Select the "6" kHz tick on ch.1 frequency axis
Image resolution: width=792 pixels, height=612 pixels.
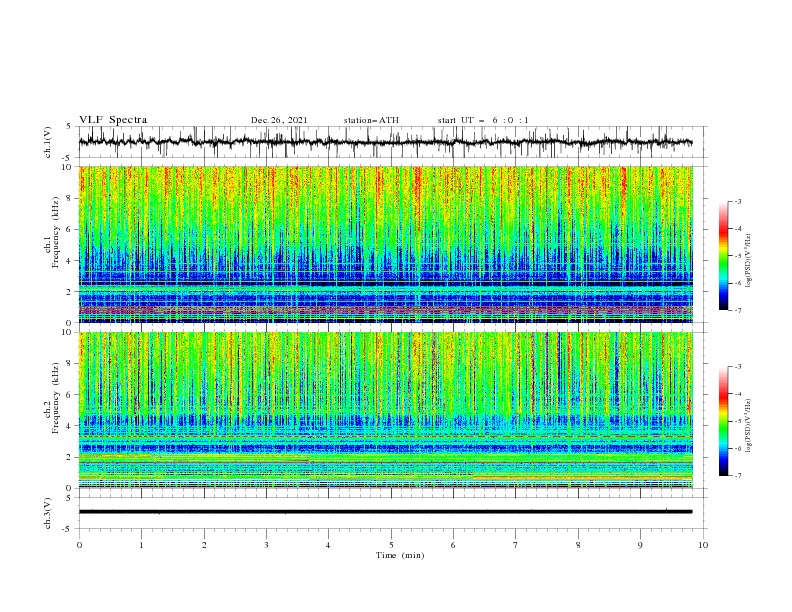coord(70,229)
